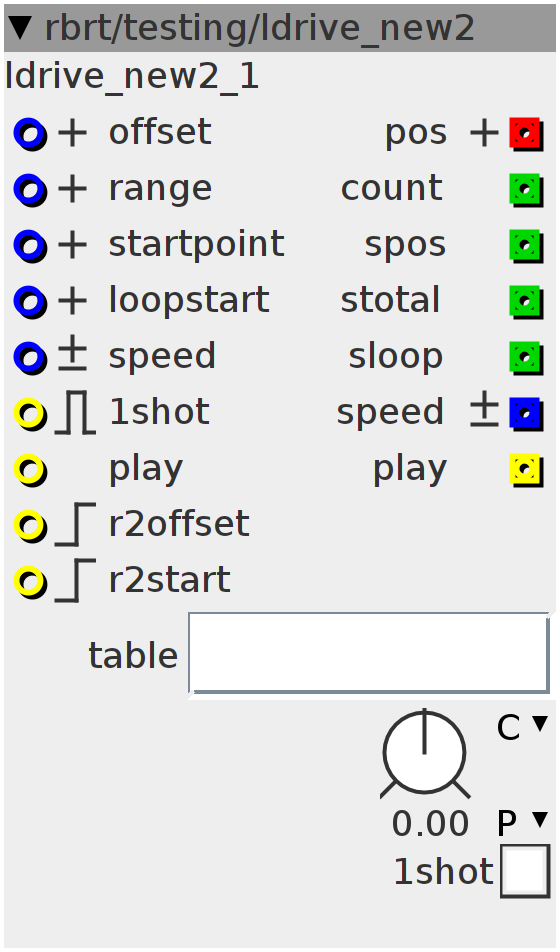The height and width of the screenshot is (952, 560).
Task: Click the yellow r2start inlet port
Action: coord(30,581)
